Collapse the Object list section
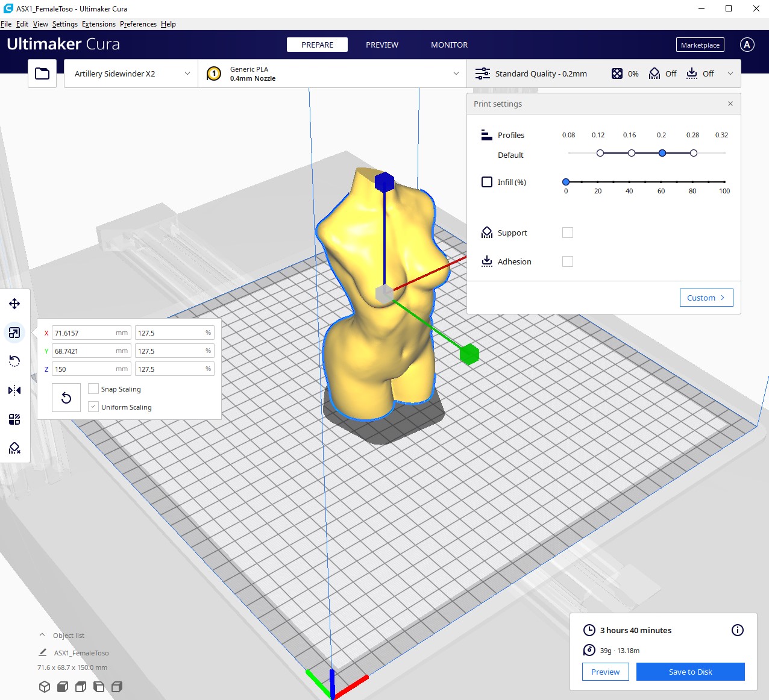Image resolution: width=769 pixels, height=700 pixels. [x=42, y=635]
